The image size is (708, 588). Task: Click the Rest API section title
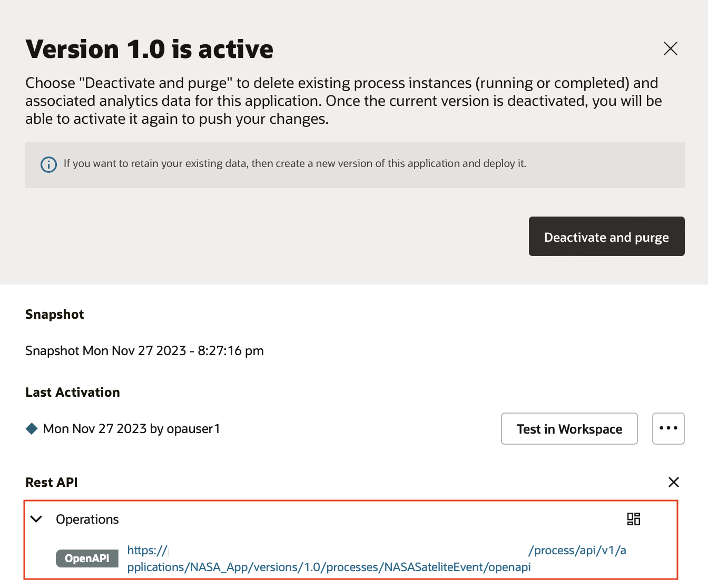coord(52,482)
